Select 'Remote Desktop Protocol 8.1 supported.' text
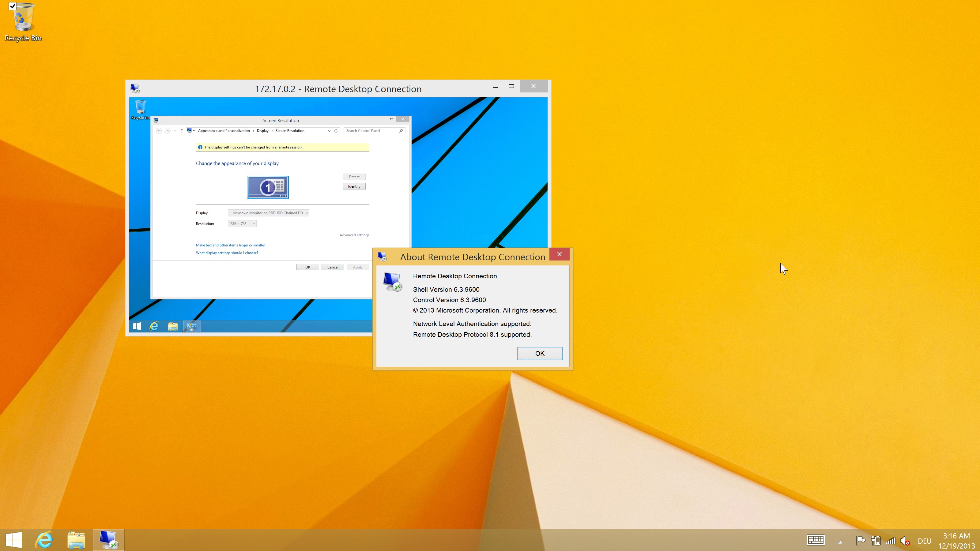The height and width of the screenshot is (551, 980). point(472,335)
